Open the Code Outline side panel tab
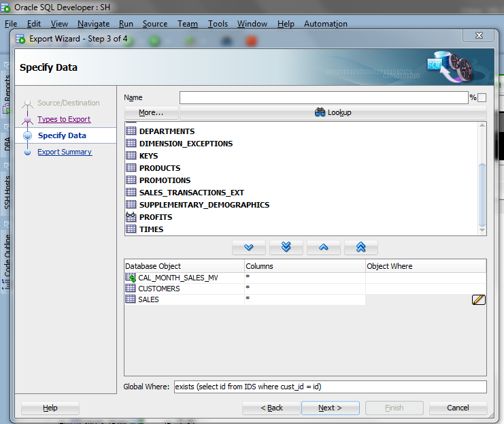 pyautogui.click(x=6, y=261)
